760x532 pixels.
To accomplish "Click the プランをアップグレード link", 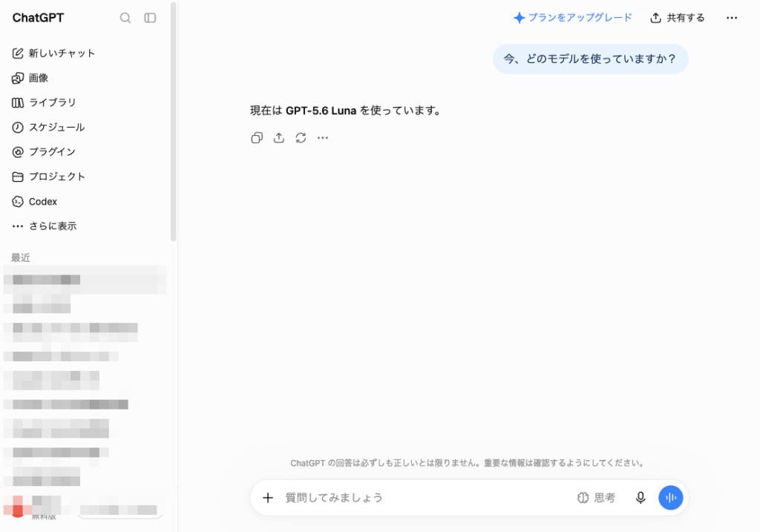I will coord(573,18).
